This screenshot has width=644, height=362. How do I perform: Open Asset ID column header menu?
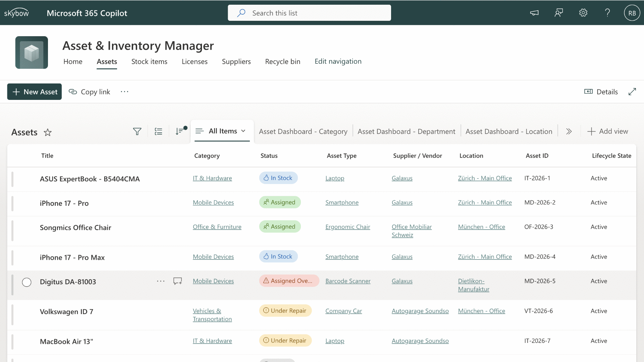(537, 156)
